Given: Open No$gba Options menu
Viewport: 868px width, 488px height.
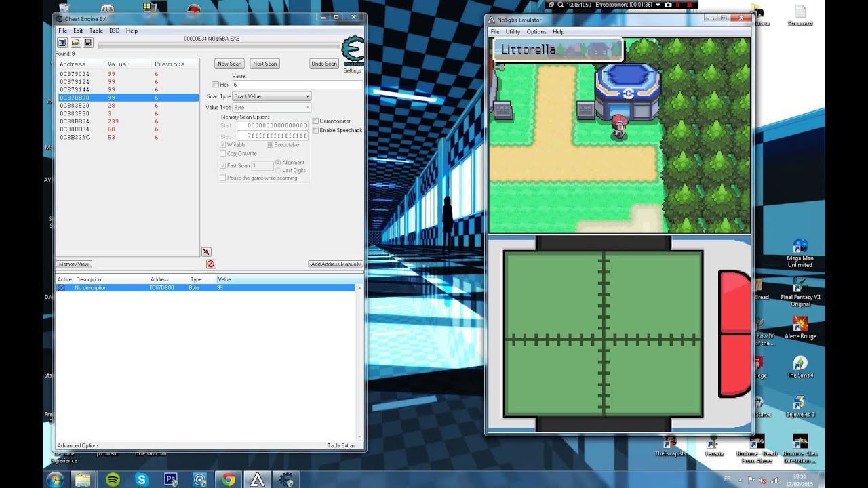Looking at the screenshot, I should coord(536,32).
